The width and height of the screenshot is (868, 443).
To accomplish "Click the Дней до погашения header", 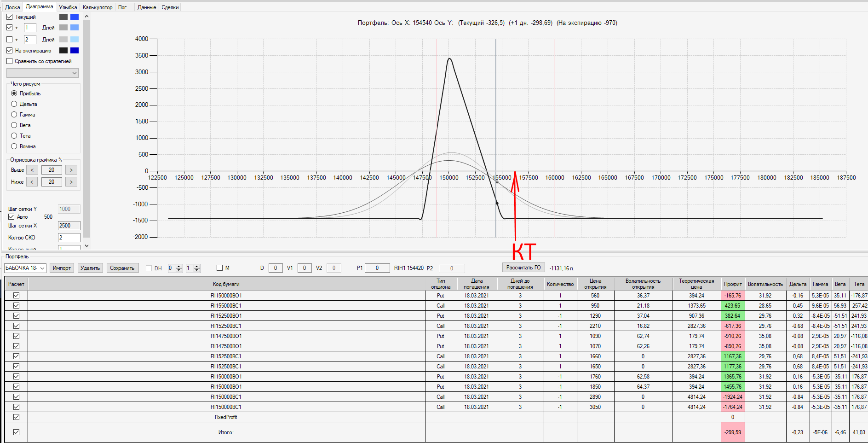I will tap(520, 284).
